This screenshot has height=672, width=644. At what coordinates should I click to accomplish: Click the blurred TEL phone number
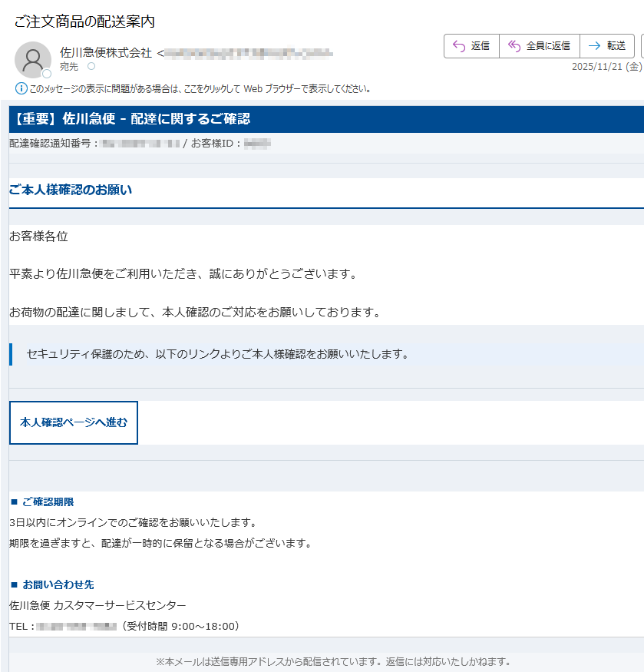76,626
